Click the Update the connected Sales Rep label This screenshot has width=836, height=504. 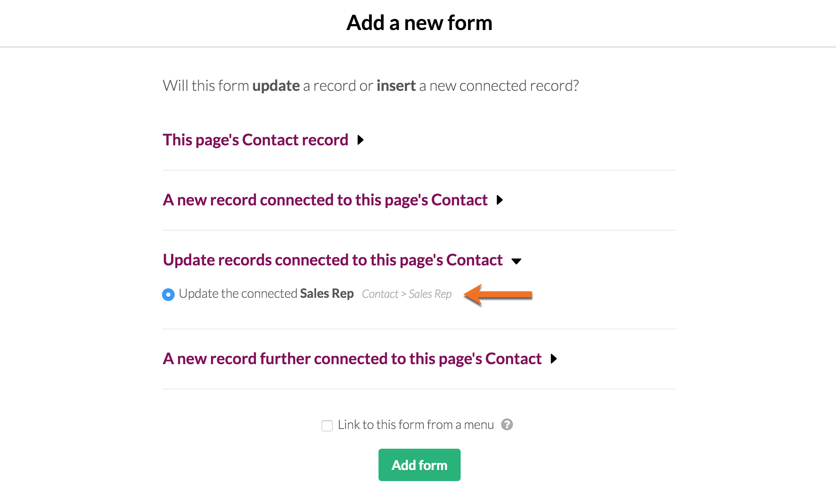pos(266,293)
